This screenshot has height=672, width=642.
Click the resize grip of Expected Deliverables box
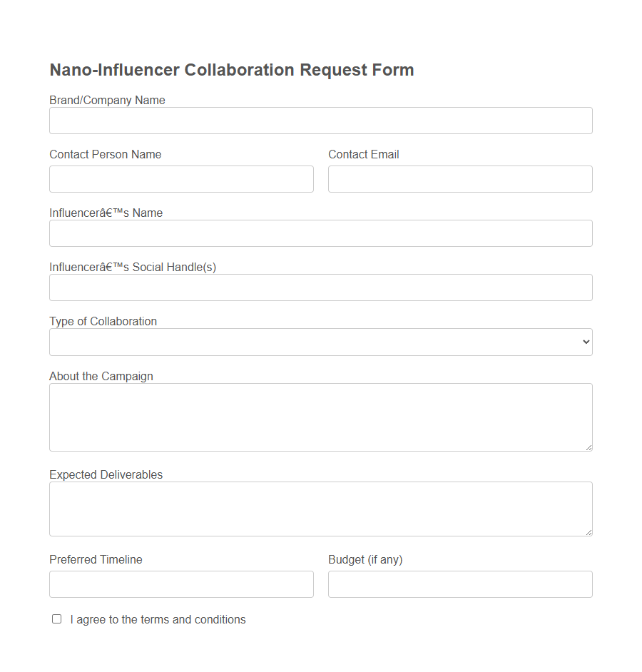coord(589,532)
